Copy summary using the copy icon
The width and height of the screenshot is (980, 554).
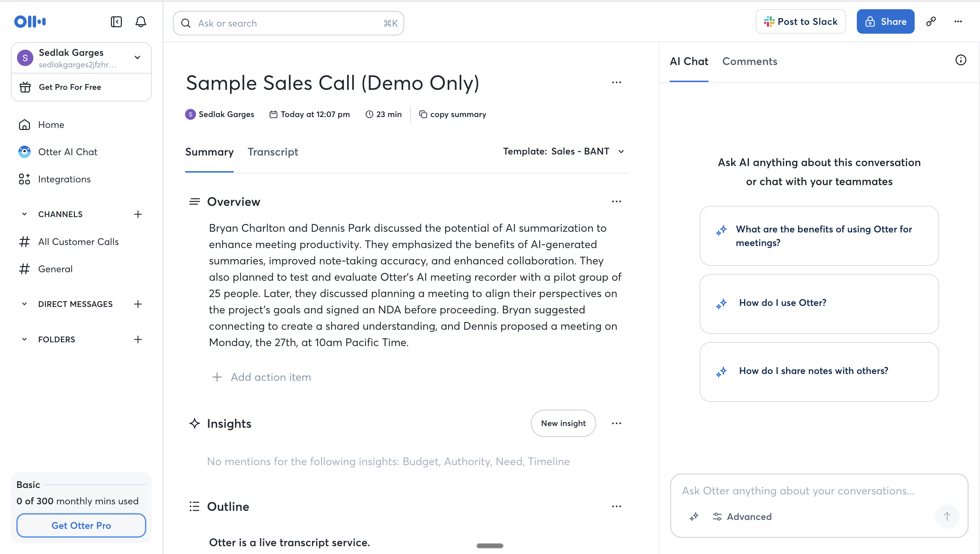pyautogui.click(x=423, y=114)
